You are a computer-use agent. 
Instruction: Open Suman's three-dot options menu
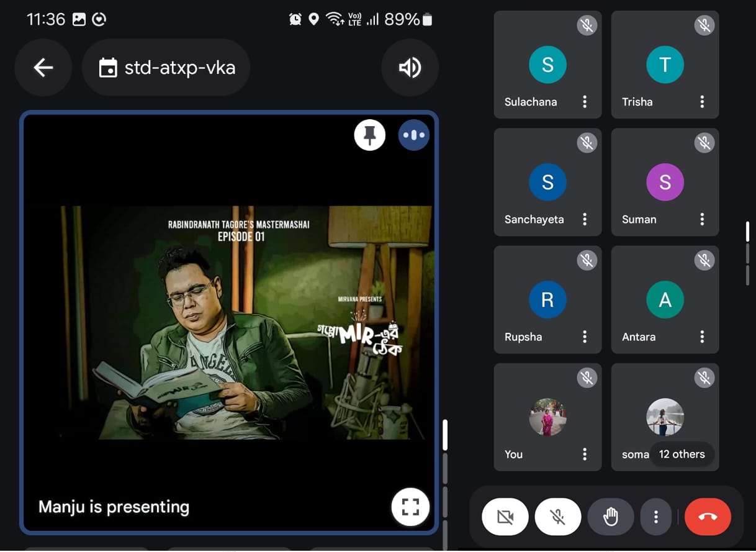(702, 219)
